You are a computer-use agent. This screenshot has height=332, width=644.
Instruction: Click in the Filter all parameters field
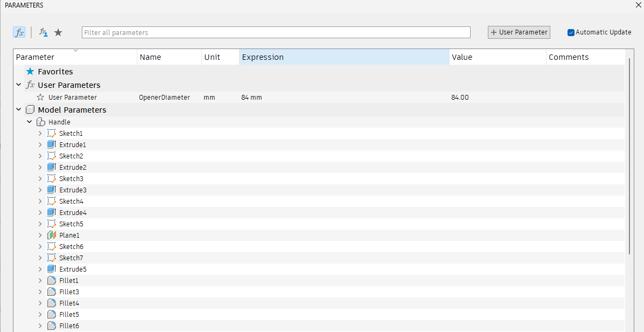[276, 32]
